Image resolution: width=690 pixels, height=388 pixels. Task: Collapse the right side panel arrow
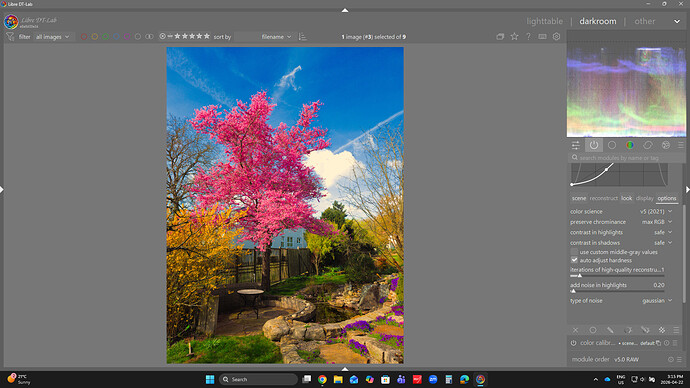[688, 190]
